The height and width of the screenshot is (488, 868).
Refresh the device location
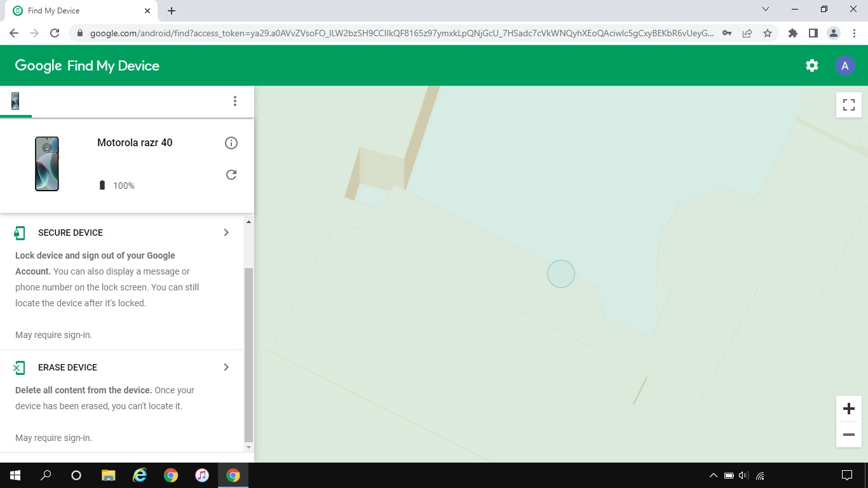(x=231, y=174)
